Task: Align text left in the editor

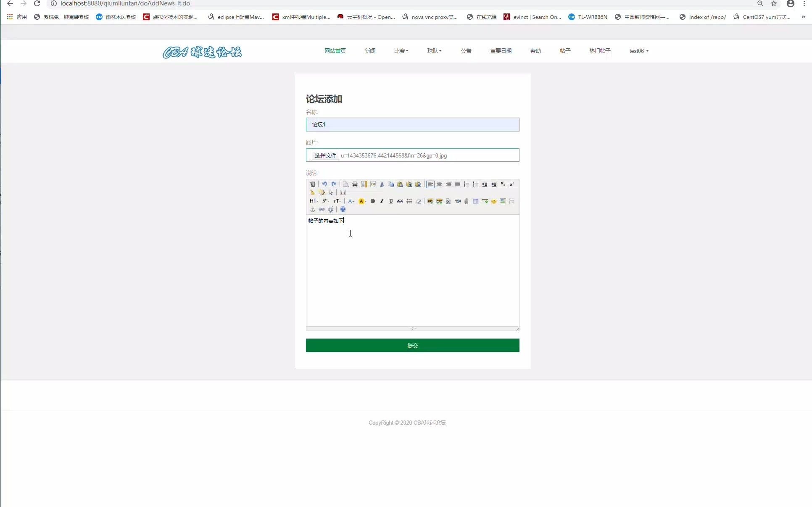Action: click(x=430, y=184)
